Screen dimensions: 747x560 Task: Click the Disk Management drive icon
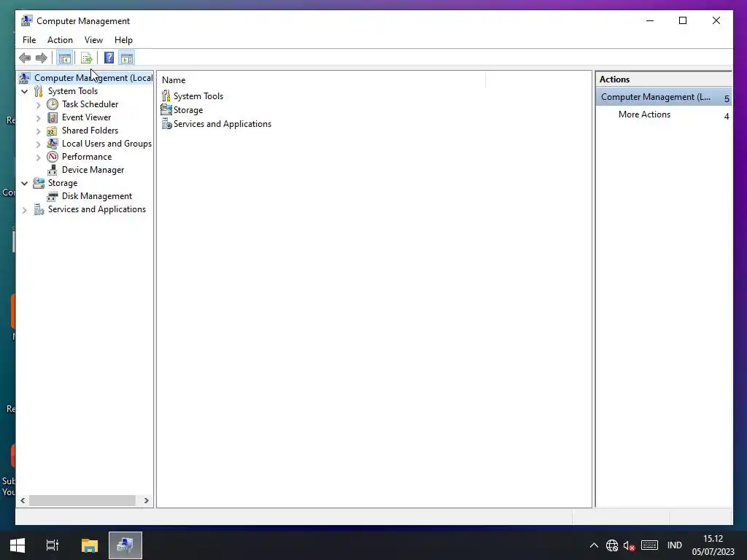(x=53, y=196)
